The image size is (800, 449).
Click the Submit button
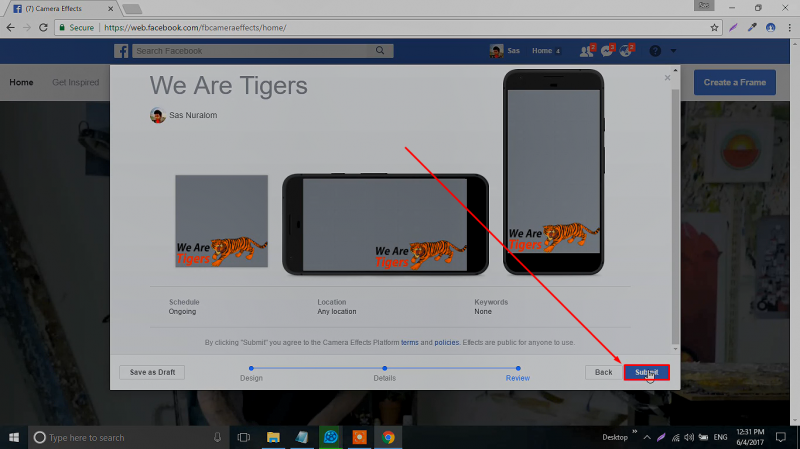646,372
